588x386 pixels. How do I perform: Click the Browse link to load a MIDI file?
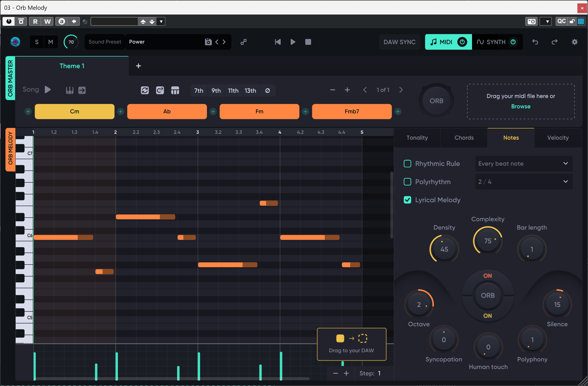(520, 106)
